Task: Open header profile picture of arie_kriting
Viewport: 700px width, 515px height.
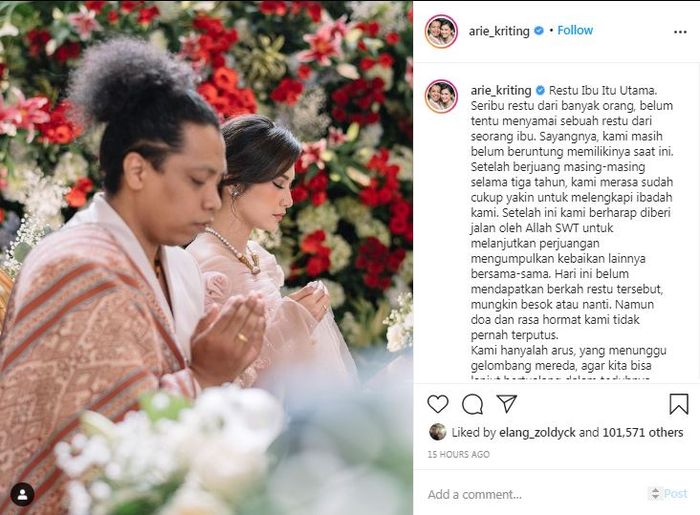Action: [x=441, y=31]
